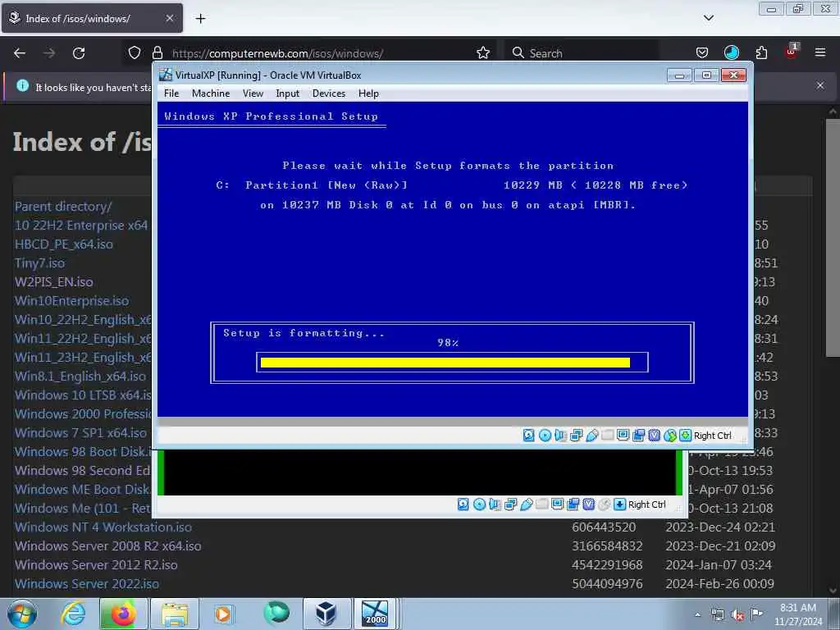This screenshot has height=630, width=840.
Task: Open VirtualBox View menu
Action: (253, 94)
